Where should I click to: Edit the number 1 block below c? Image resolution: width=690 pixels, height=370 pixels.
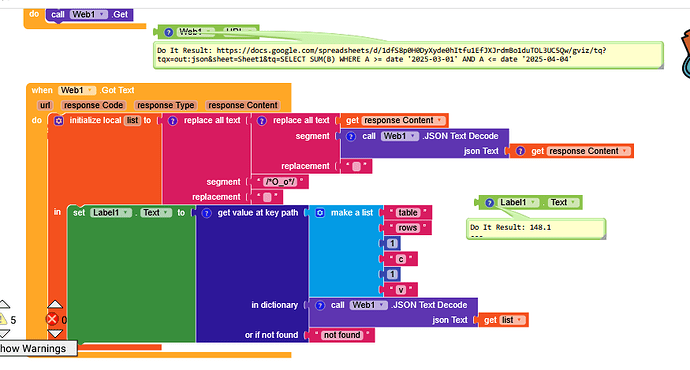pos(392,275)
